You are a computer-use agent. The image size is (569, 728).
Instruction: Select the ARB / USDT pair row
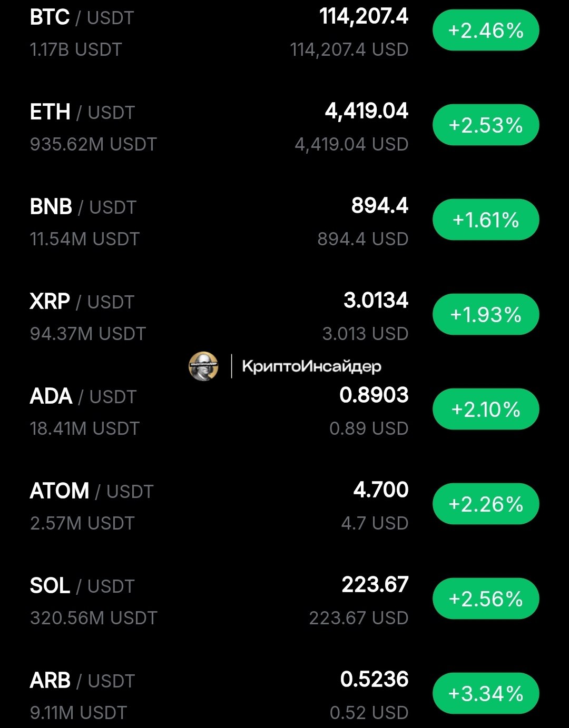tap(284, 694)
